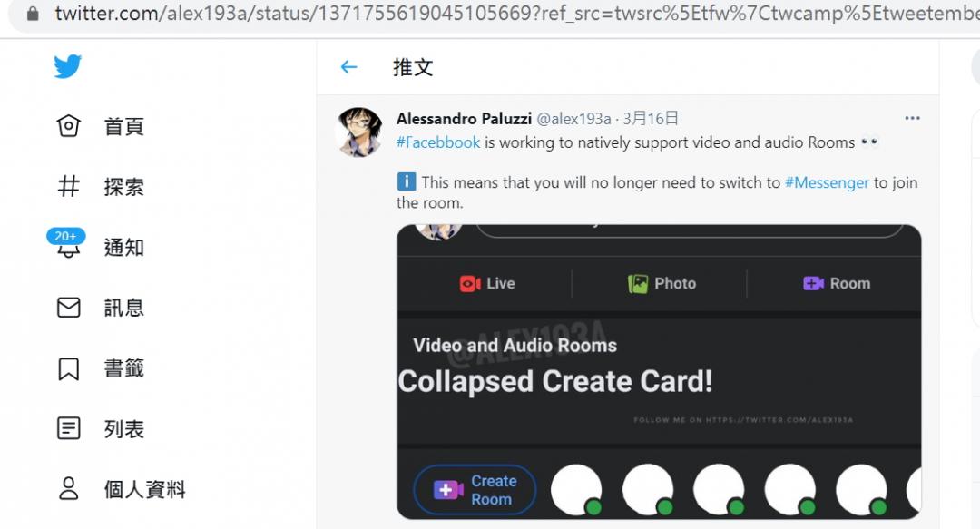980x529 pixels.
Task: Open 書籤 bookmarks icon
Action: pyautogui.click(x=69, y=368)
